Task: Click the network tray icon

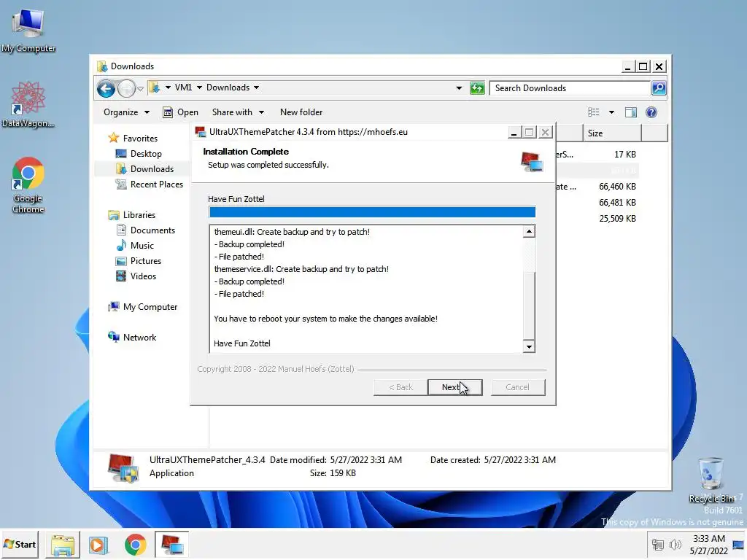Action: 658,545
